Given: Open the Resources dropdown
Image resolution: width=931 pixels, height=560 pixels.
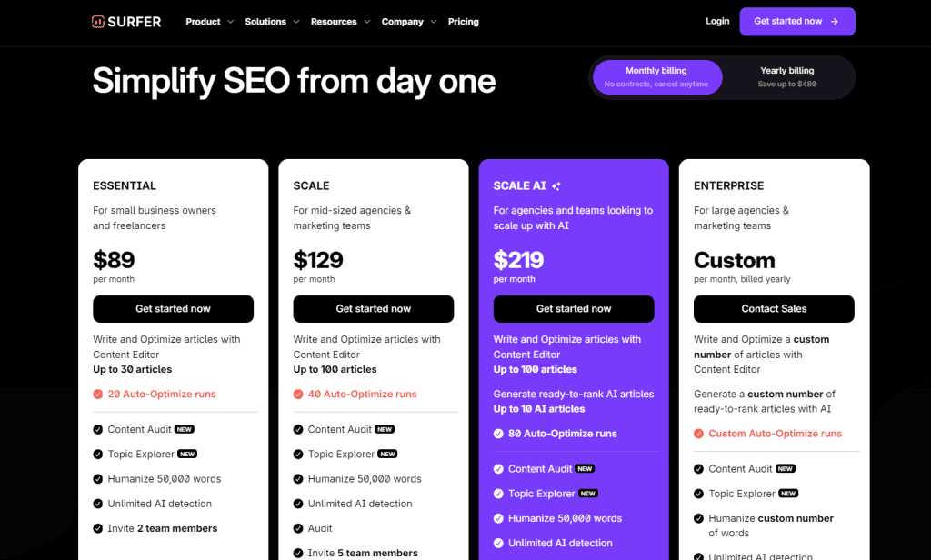Looking at the screenshot, I should pyautogui.click(x=340, y=22).
